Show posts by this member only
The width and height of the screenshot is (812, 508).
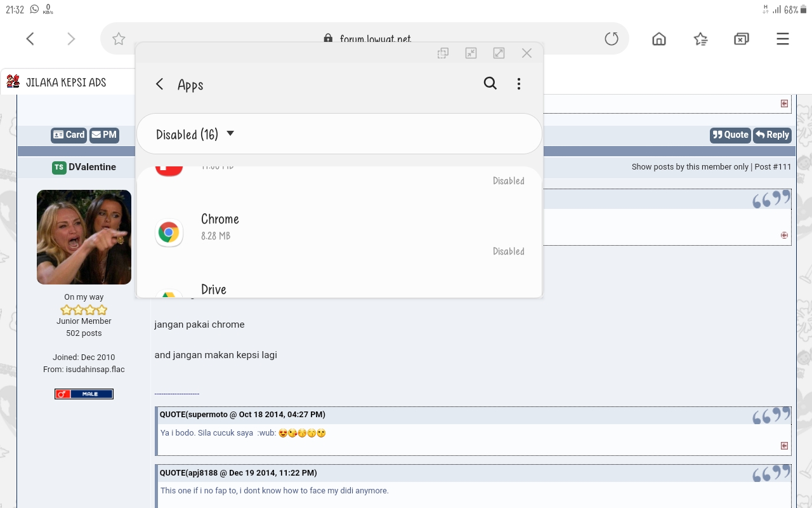(x=690, y=167)
